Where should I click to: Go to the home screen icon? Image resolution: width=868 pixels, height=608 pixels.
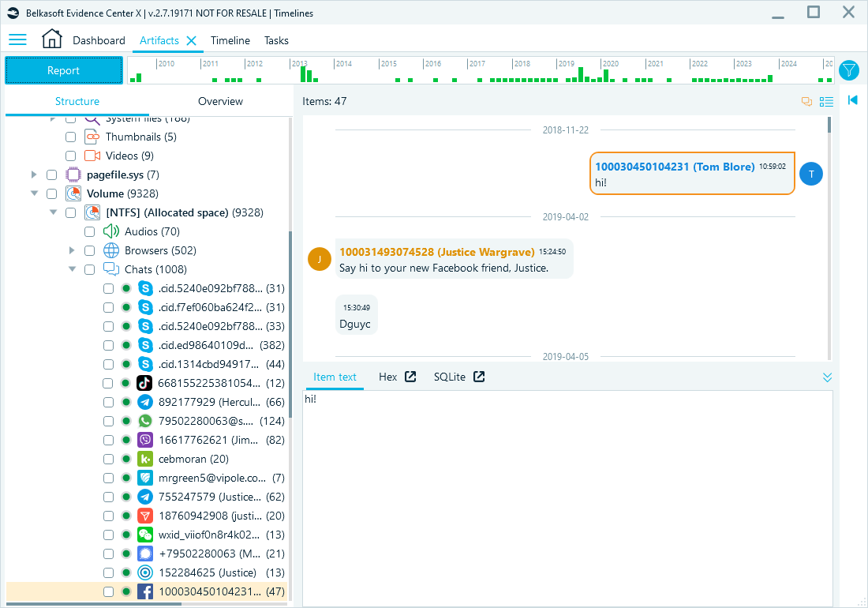click(51, 39)
